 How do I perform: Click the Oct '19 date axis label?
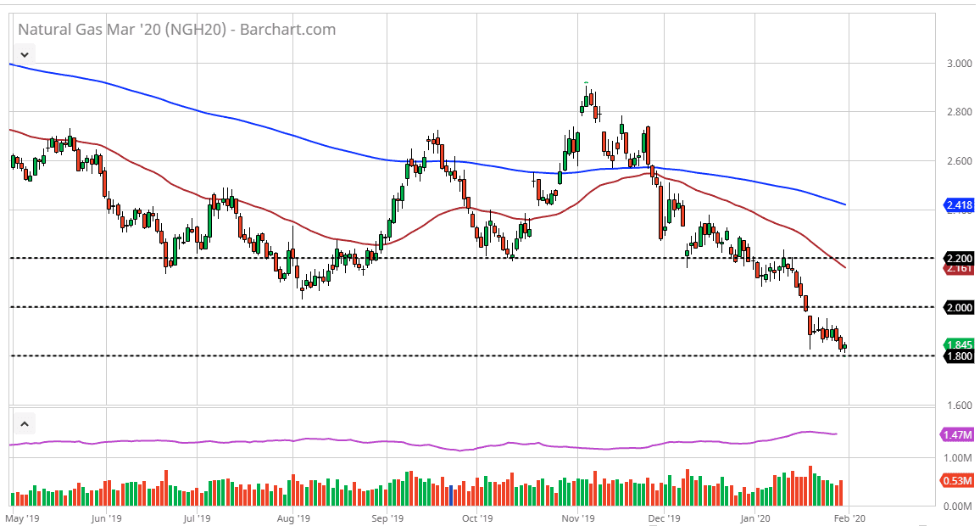click(x=477, y=518)
